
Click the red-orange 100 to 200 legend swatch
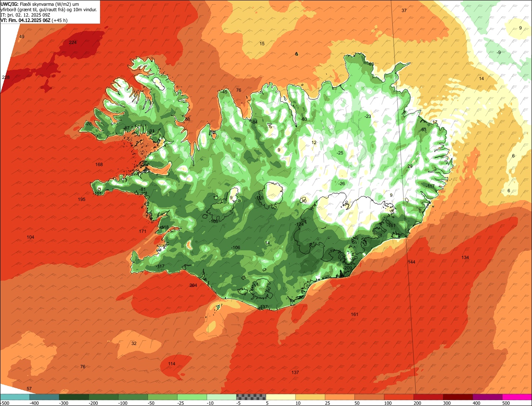tap(399, 397)
